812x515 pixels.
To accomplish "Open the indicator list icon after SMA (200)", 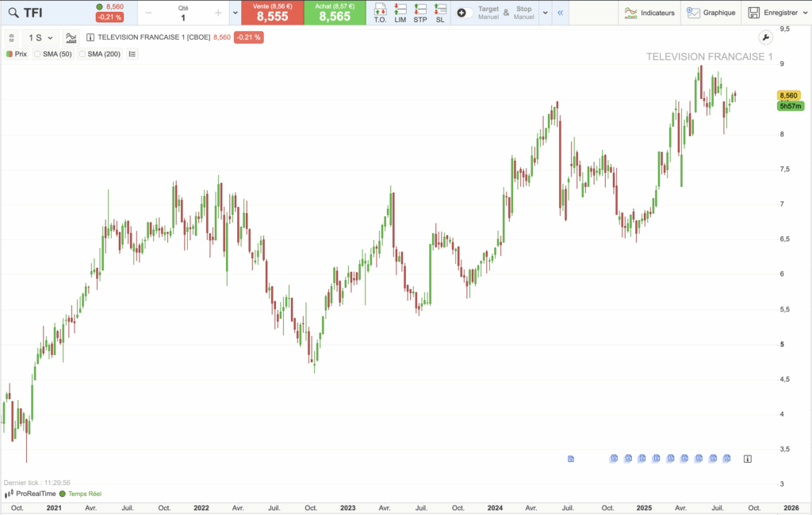I will (132, 54).
